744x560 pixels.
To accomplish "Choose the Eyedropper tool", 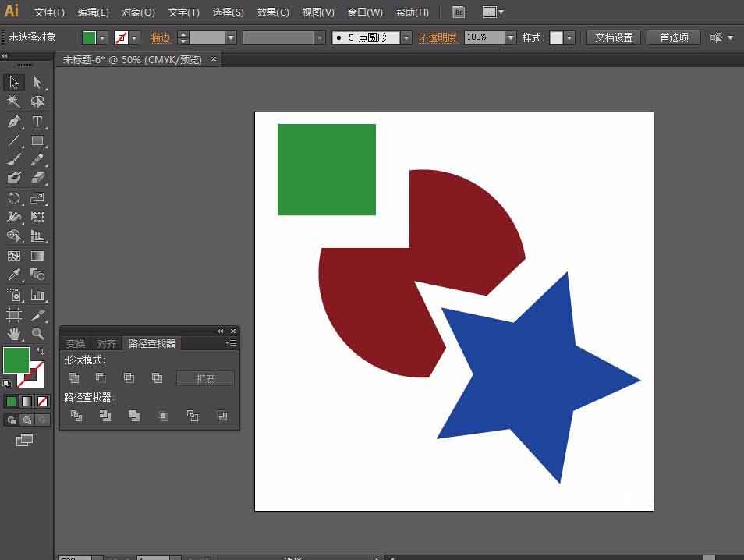I will point(14,275).
